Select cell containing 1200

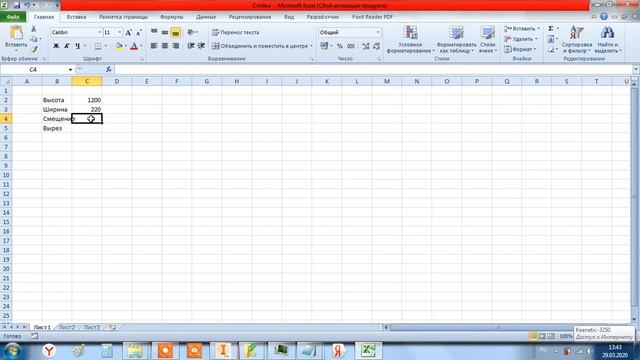point(87,100)
